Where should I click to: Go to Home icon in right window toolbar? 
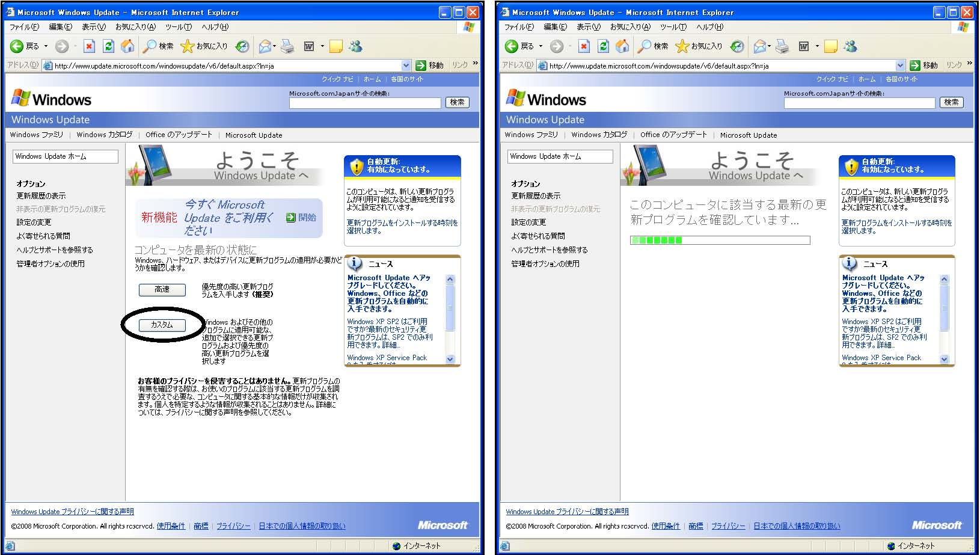click(x=622, y=46)
